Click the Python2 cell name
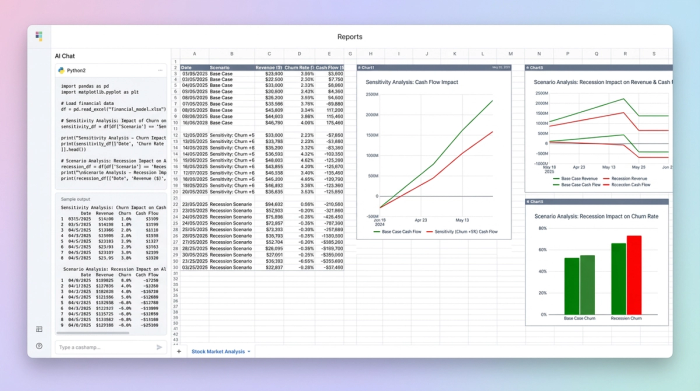This screenshot has width=700, height=391. point(76,71)
